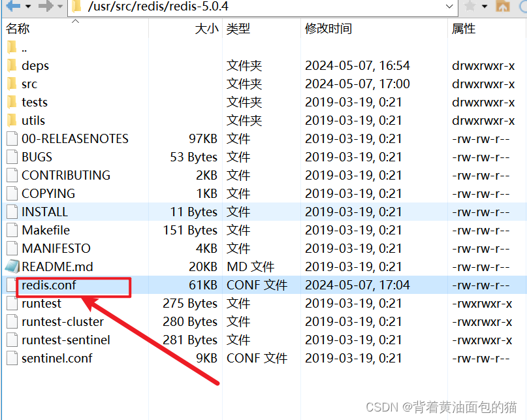Select the src folder icon

(x=12, y=84)
